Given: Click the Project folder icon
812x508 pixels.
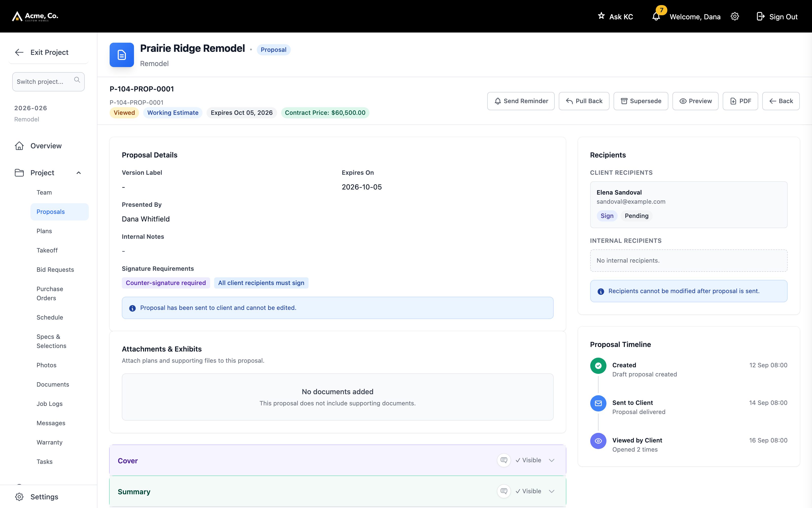Looking at the screenshot, I should (20, 173).
